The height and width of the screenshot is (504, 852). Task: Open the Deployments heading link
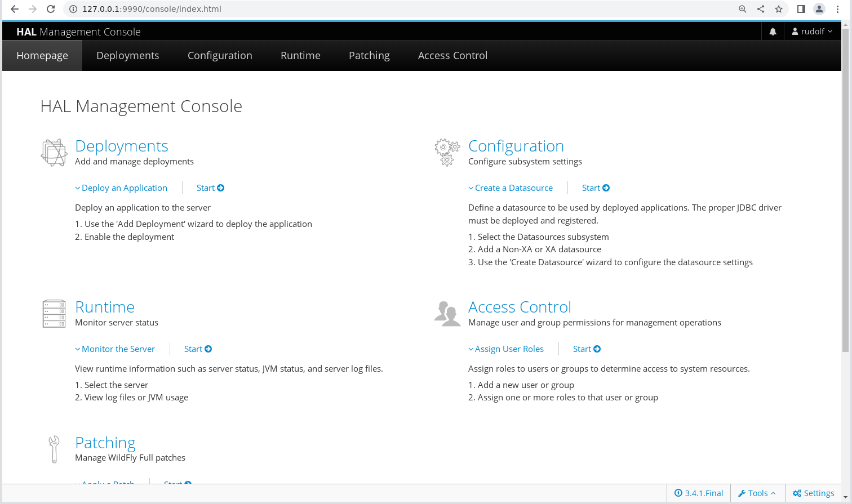(122, 146)
